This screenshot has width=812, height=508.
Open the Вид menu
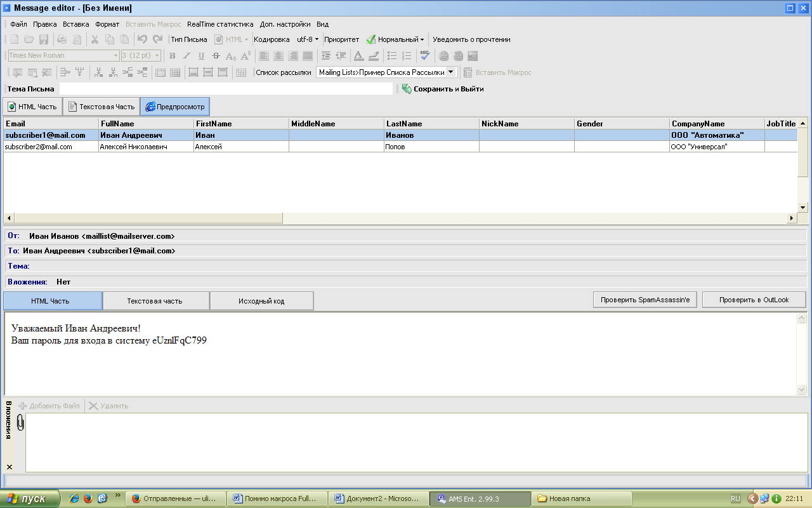click(322, 24)
